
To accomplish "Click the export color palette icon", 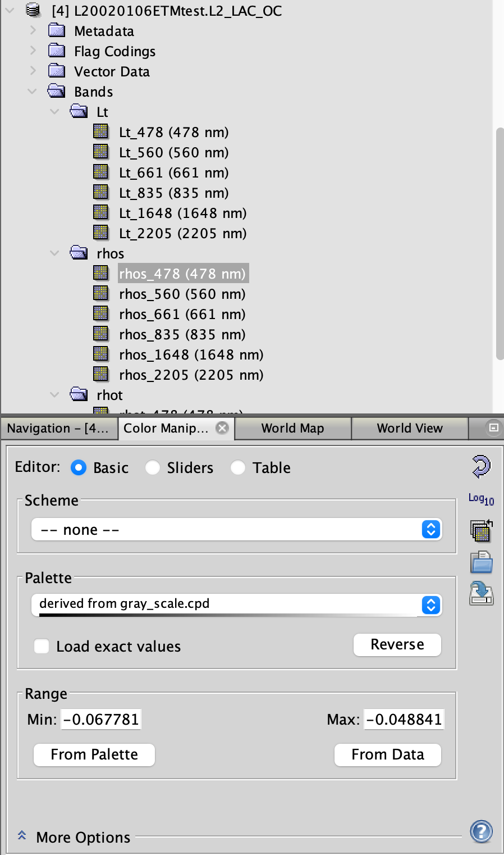I will pyautogui.click(x=480, y=594).
